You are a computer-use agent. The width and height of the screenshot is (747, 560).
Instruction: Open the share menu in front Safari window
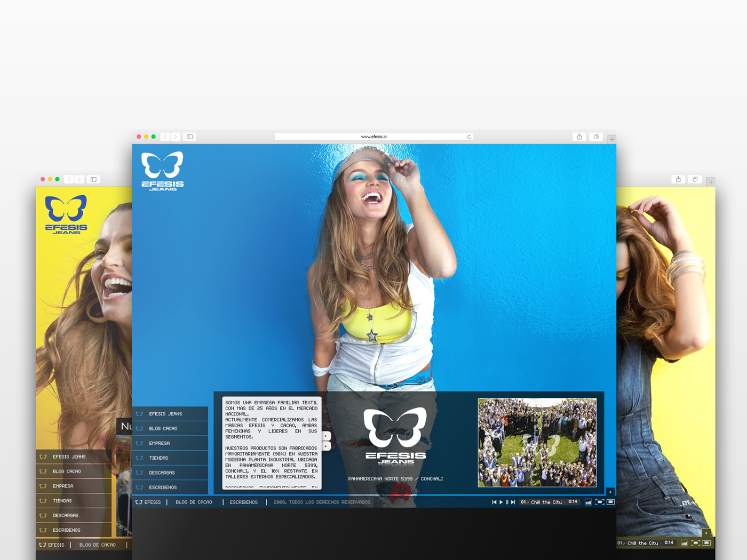click(579, 137)
